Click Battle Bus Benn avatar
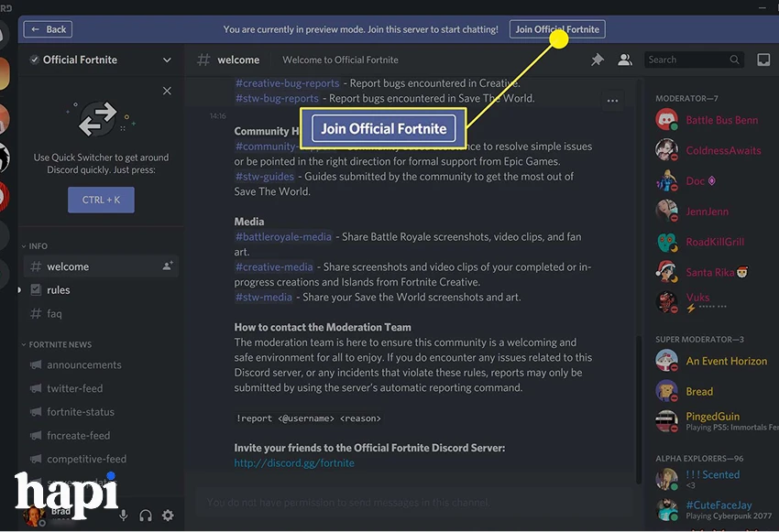The image size is (779, 532). 666,120
